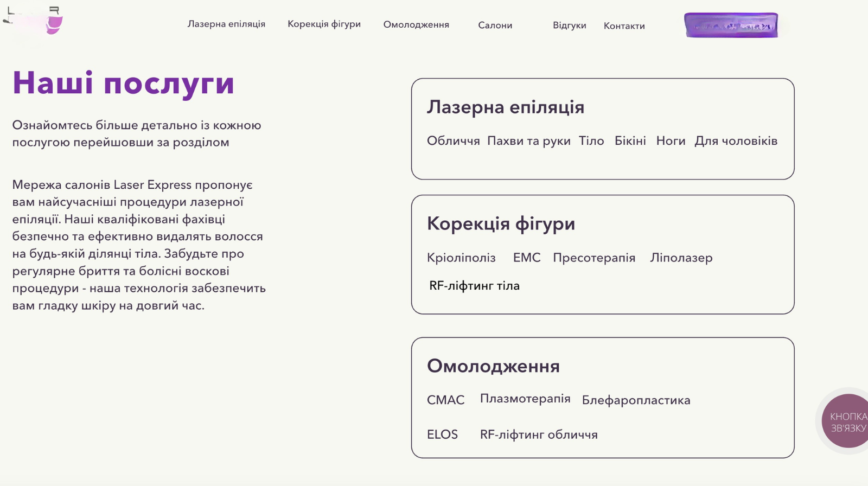This screenshot has height=486, width=868.
Task: Open the Лазерна епіляція card heading
Action: [505, 107]
